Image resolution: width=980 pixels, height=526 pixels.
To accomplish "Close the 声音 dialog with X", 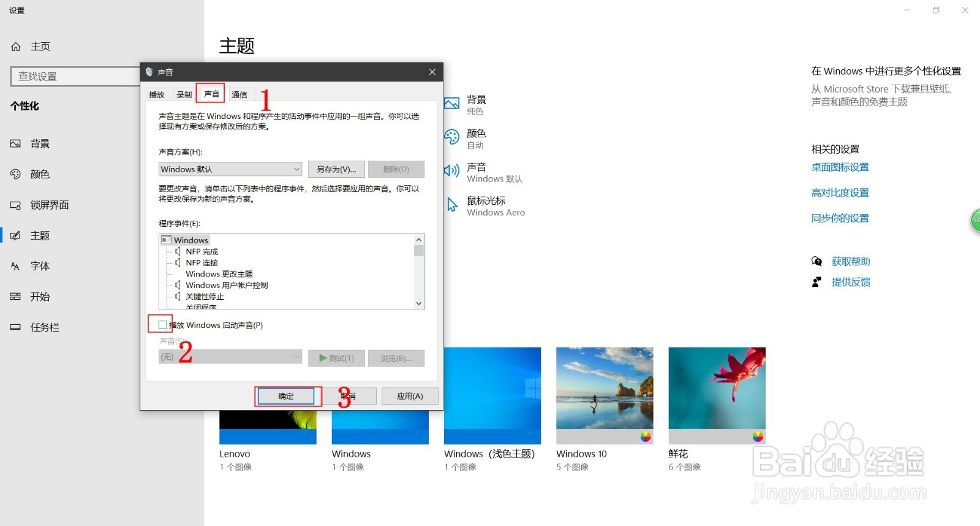I will point(432,72).
